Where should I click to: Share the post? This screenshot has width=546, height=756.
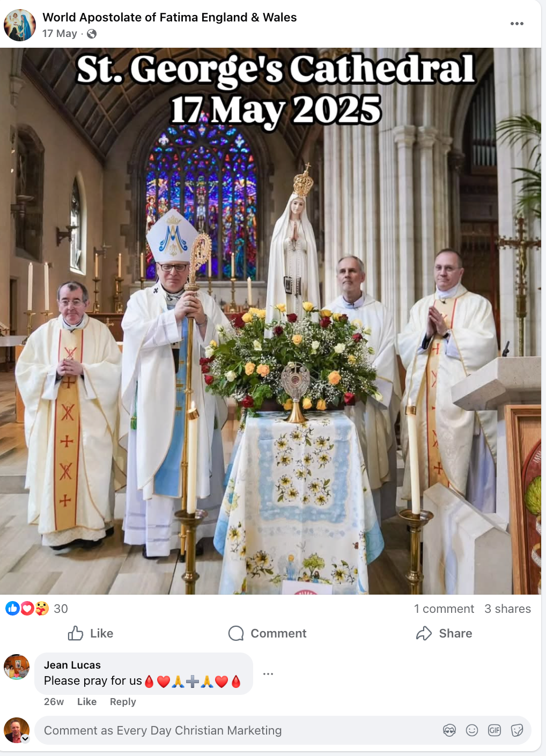444,633
